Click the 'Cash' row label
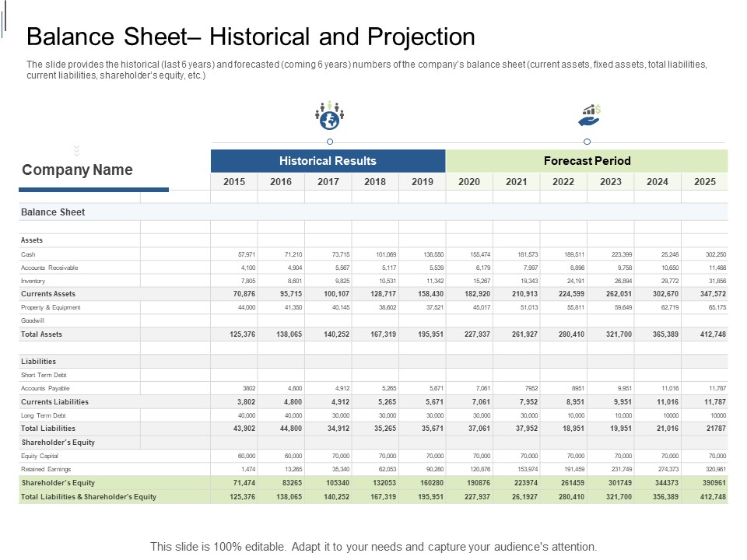Image resolution: width=747 pixels, height=560 pixels. (28, 254)
